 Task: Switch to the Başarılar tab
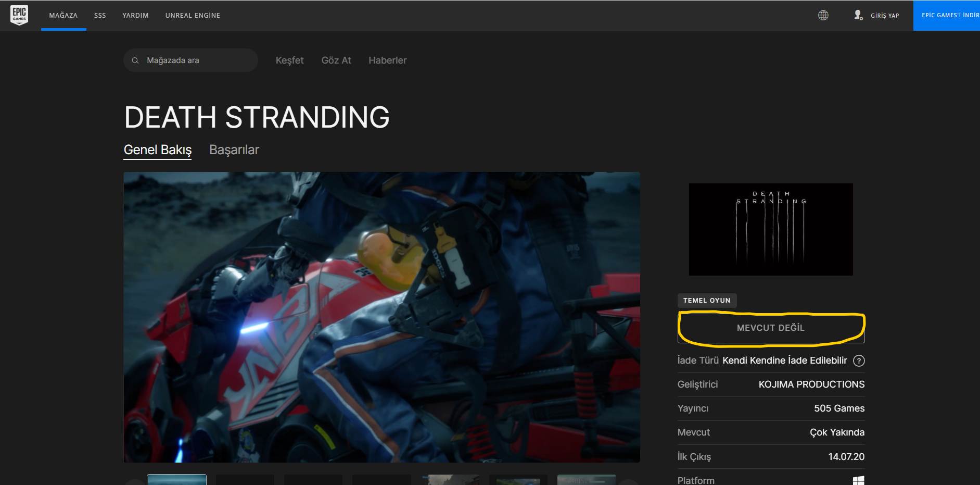pos(234,150)
